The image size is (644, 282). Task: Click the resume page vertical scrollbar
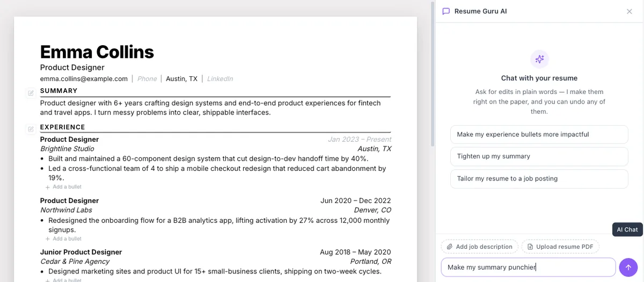tap(432, 74)
